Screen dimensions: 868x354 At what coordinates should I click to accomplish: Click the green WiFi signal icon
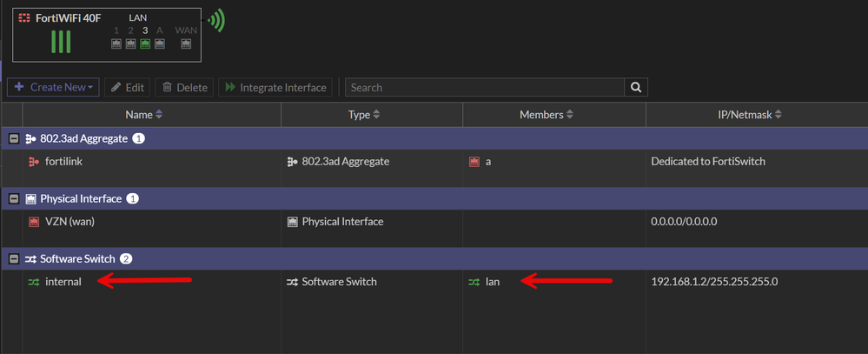216,21
